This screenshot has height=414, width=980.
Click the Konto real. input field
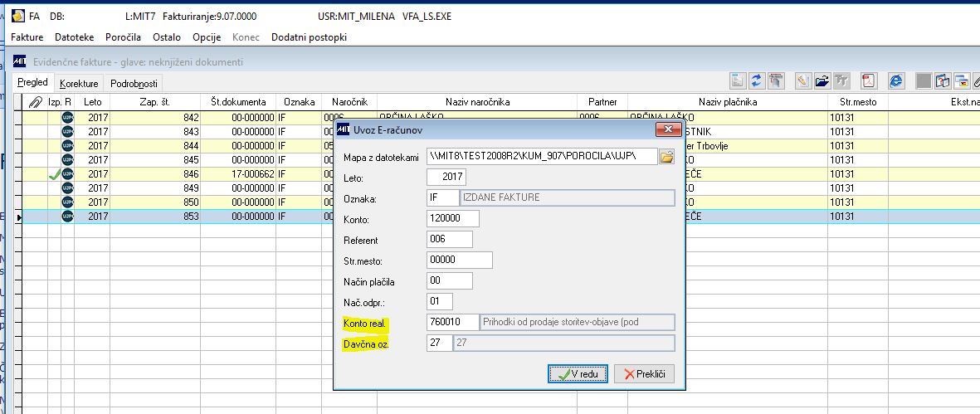pos(452,322)
